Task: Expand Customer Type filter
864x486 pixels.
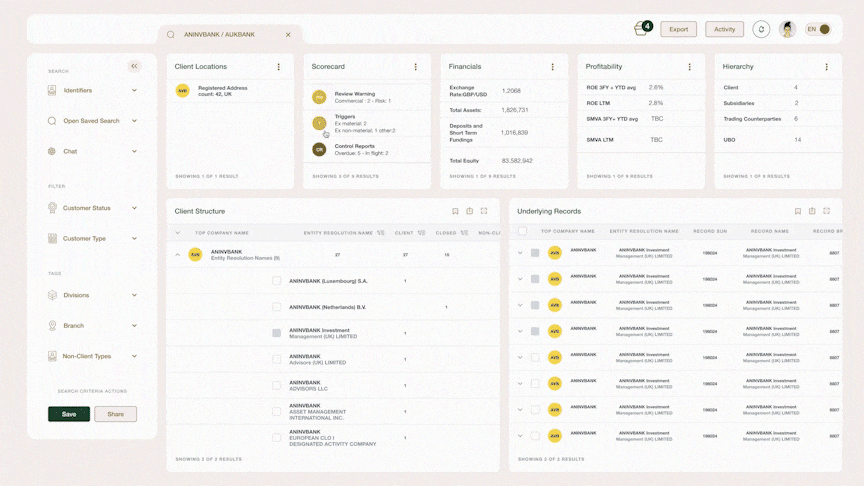Action: coord(134,238)
